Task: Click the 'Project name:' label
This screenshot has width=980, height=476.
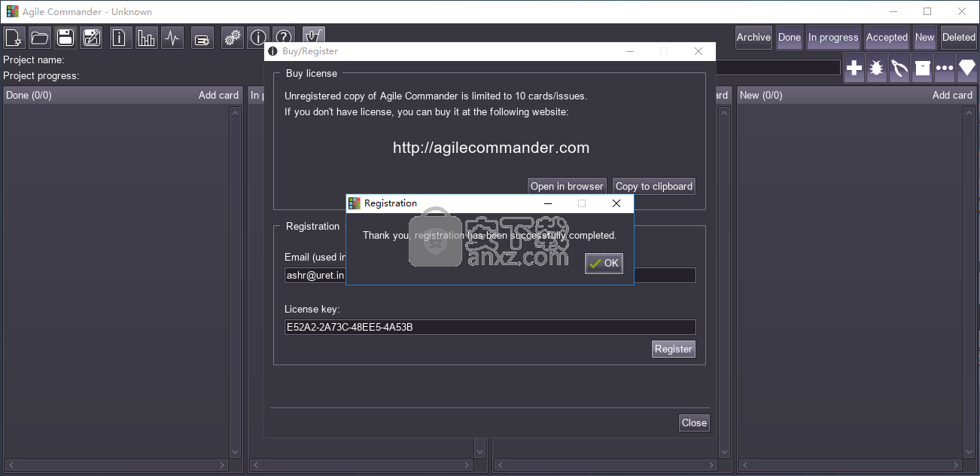Action: tap(34, 59)
